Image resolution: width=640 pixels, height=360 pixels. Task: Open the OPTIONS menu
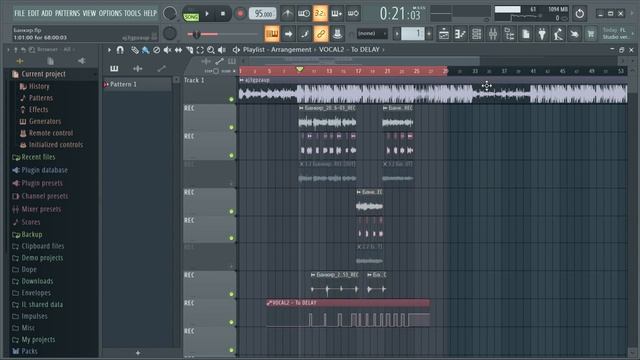pos(110,13)
